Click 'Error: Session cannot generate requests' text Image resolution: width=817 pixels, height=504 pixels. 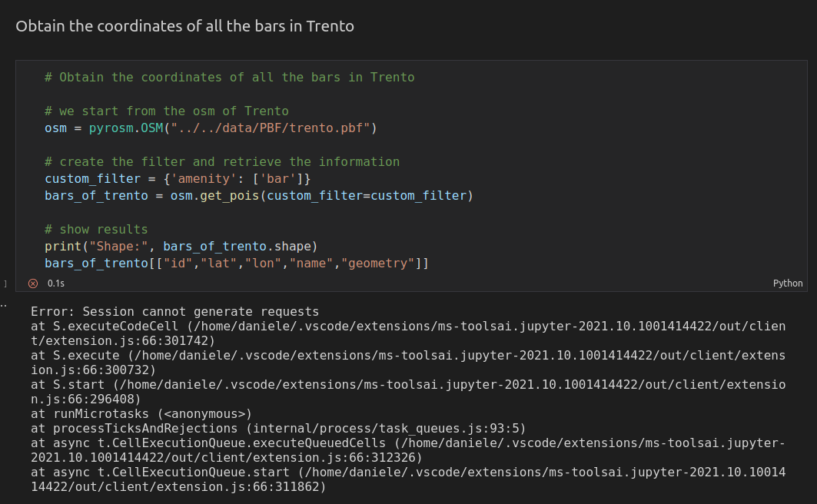tap(174, 312)
